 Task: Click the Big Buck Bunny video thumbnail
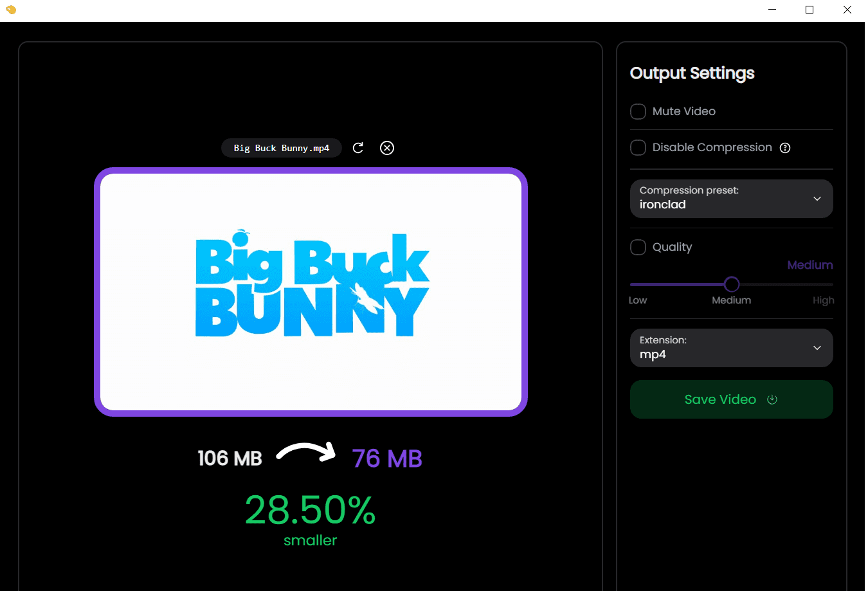click(311, 292)
